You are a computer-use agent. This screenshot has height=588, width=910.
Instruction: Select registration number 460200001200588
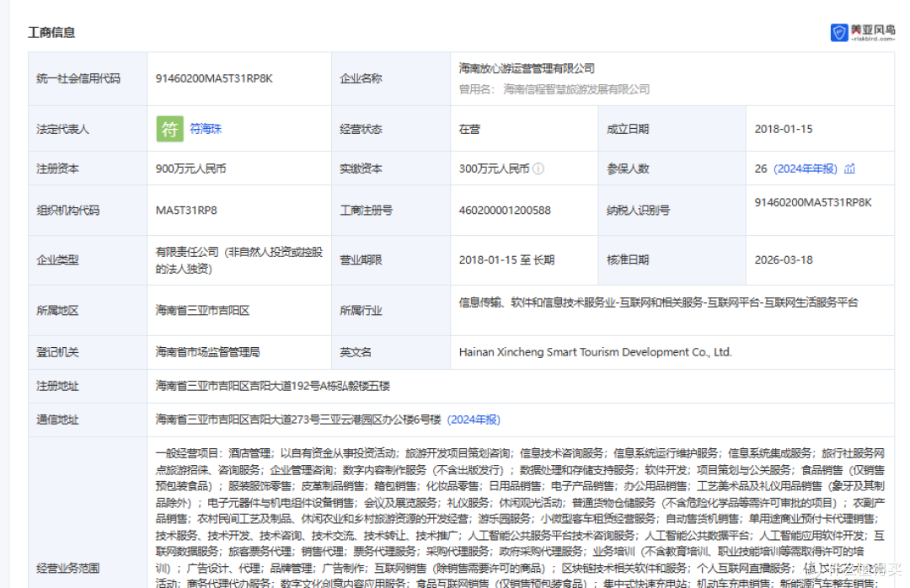[505, 210]
